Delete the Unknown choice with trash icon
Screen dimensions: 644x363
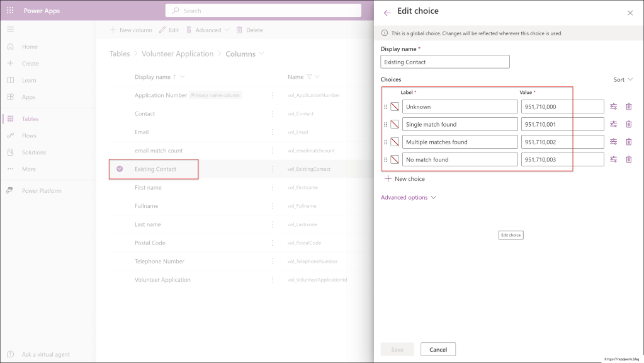[x=628, y=107]
